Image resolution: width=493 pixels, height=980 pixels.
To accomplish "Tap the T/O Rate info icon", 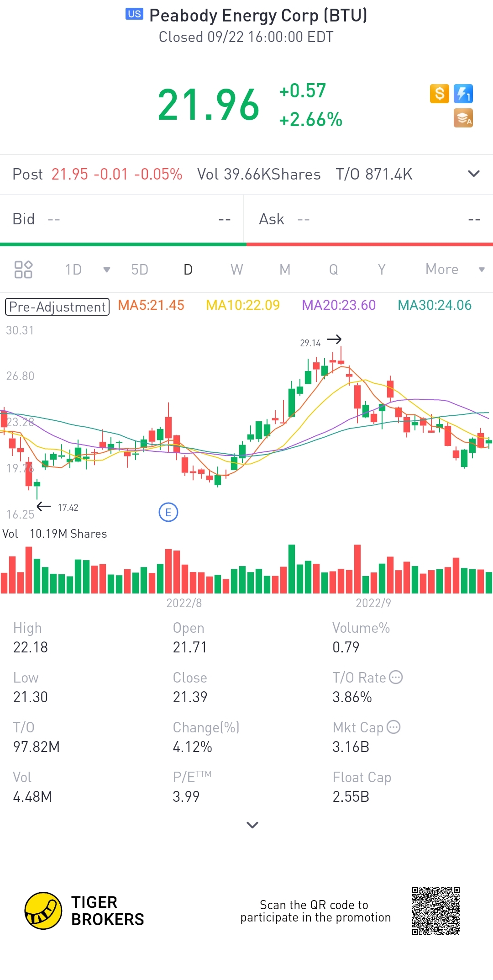I will (x=396, y=677).
